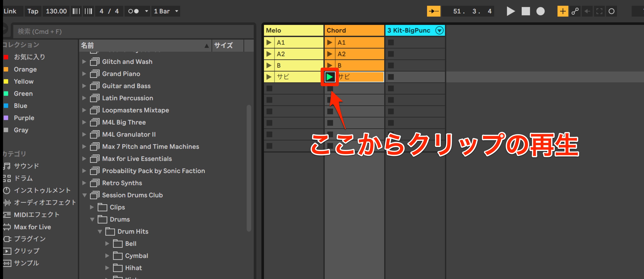
Task: Expand the Guitar and Bass pack
Action: 84,86
